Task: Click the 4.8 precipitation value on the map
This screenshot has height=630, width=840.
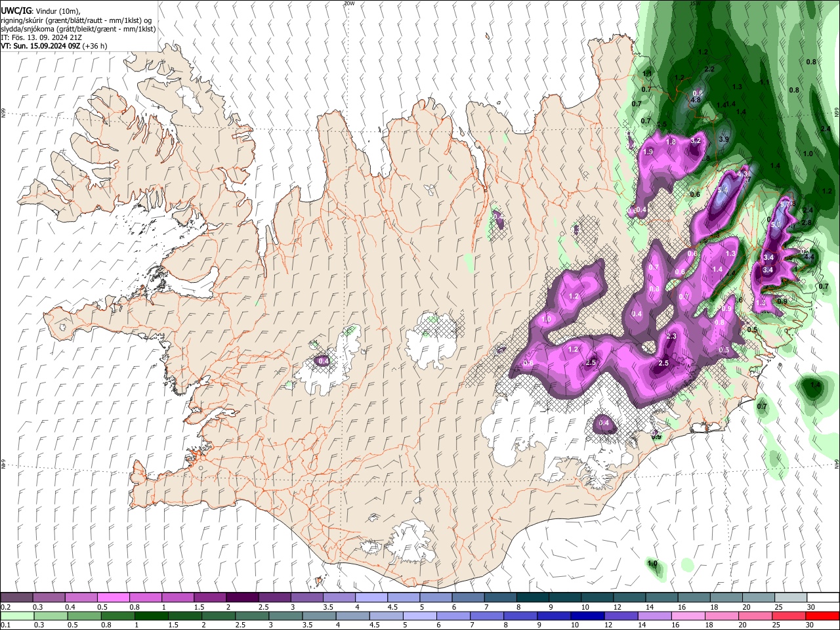Action: pos(696,100)
